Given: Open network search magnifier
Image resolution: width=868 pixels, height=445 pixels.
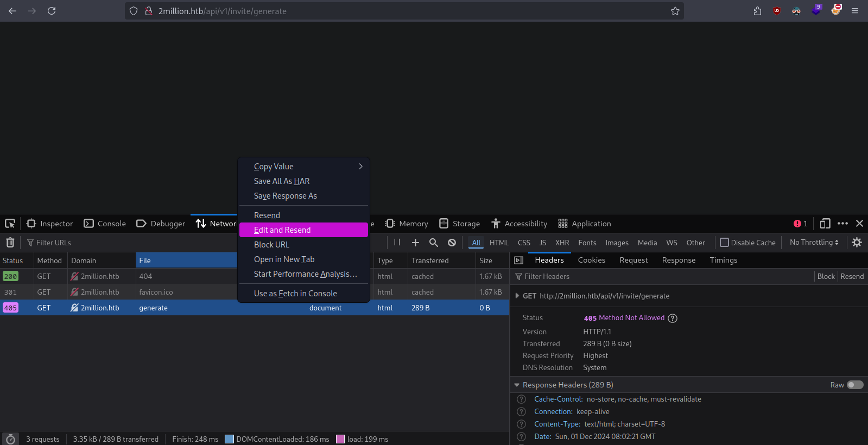Looking at the screenshot, I should (x=433, y=243).
